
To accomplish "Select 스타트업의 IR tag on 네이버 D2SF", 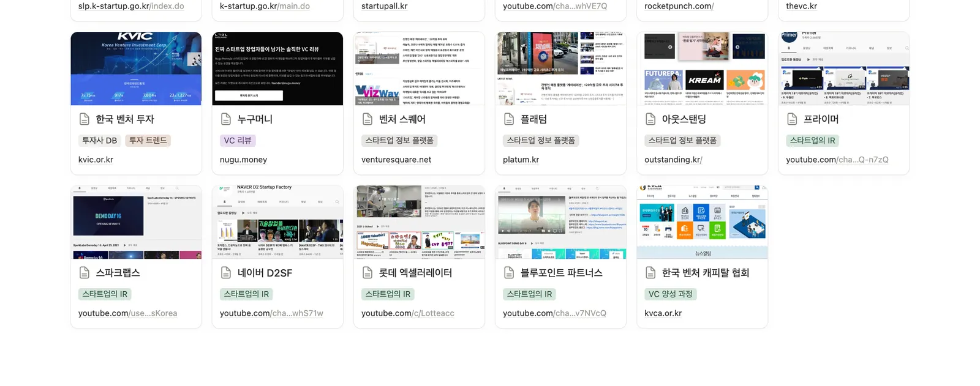I will click(246, 294).
